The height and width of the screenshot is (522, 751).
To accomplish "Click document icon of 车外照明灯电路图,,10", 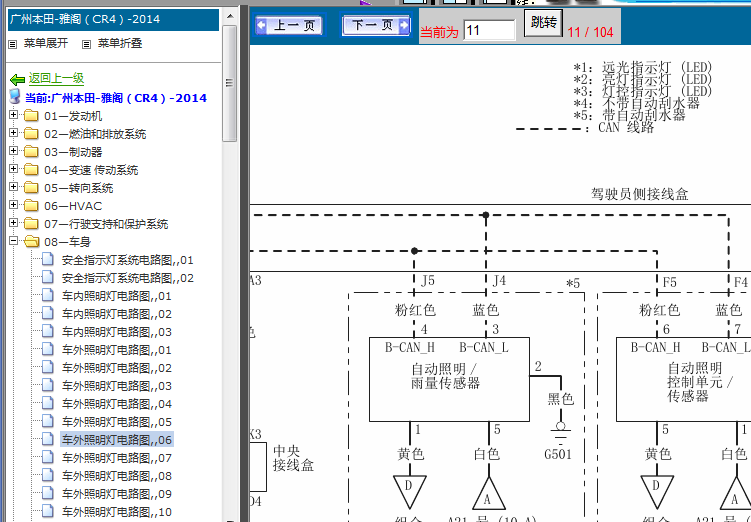I will tap(47, 511).
